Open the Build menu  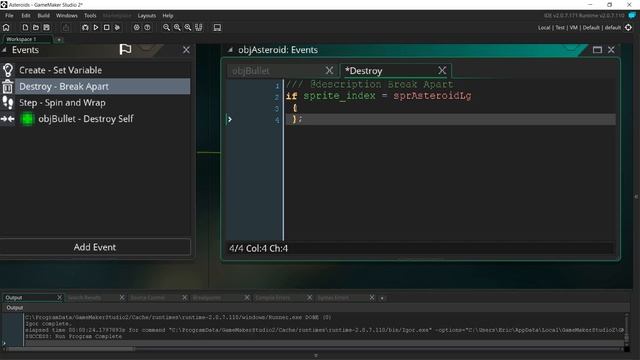[x=44, y=16]
